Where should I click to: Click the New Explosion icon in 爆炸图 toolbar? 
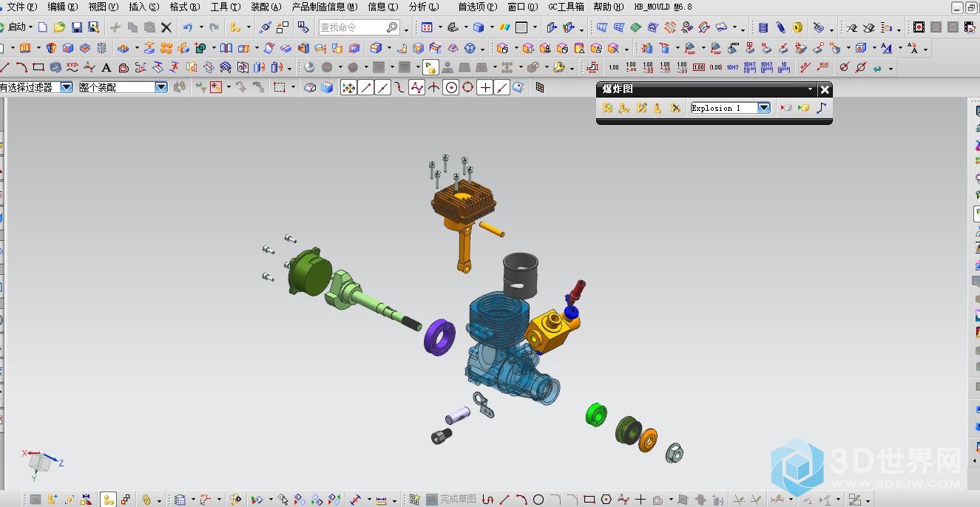coord(607,108)
